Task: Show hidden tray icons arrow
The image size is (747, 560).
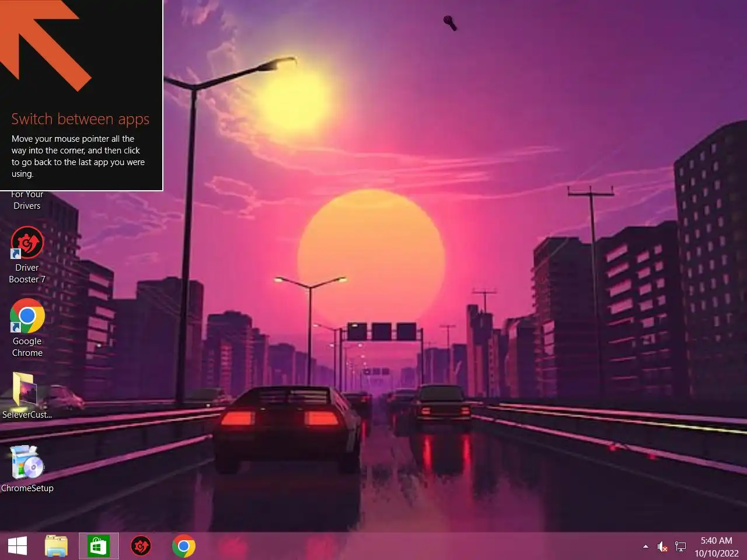Action: 645,547
